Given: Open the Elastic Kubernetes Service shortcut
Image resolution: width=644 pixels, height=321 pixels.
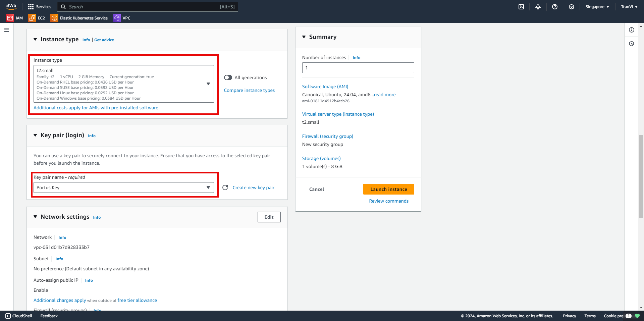Looking at the screenshot, I should (x=79, y=18).
